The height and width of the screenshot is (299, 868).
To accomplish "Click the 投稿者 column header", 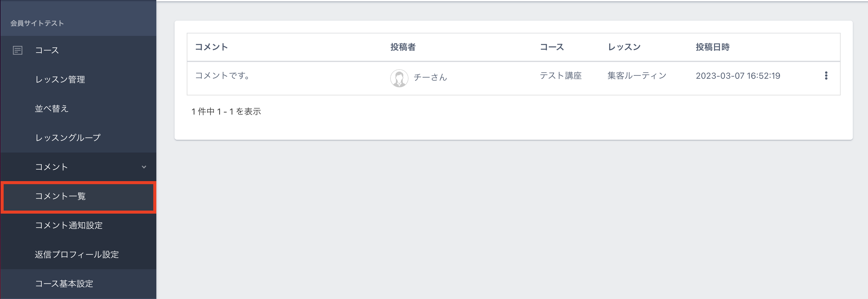I will (403, 47).
